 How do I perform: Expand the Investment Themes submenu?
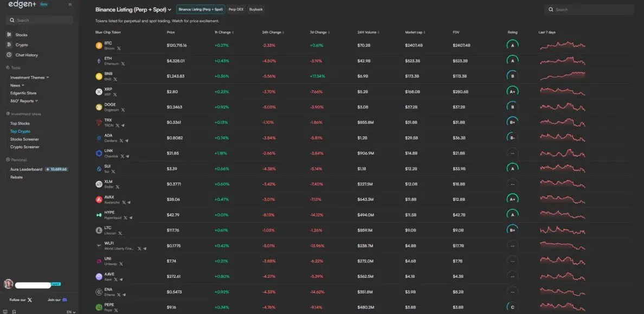click(30, 77)
